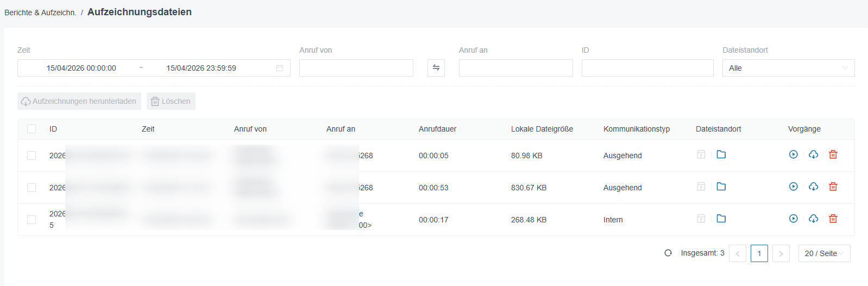The height and width of the screenshot is (286, 868).
Task: Expand the 20 / Seite page size
Action: pos(824,253)
